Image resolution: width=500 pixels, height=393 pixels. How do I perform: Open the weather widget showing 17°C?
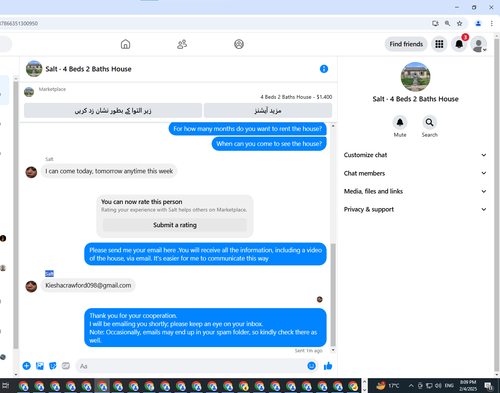coord(388,386)
